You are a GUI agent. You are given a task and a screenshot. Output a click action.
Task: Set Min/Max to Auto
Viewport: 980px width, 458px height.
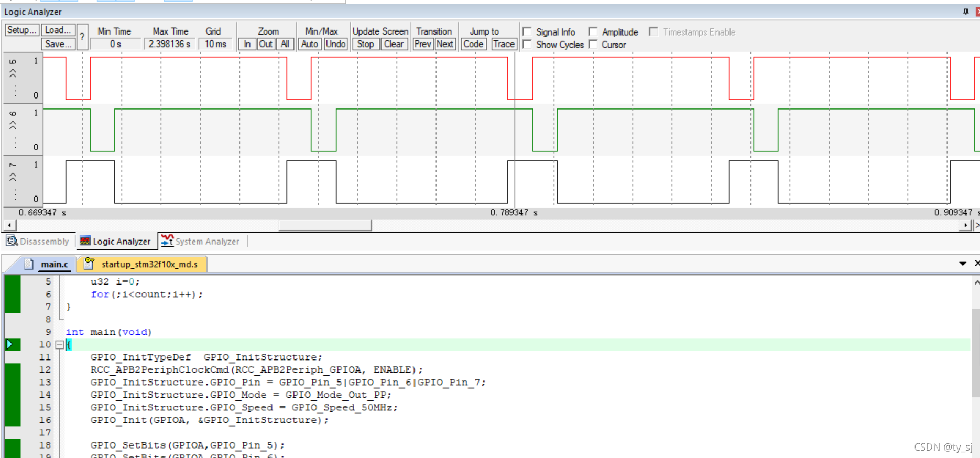coord(310,44)
